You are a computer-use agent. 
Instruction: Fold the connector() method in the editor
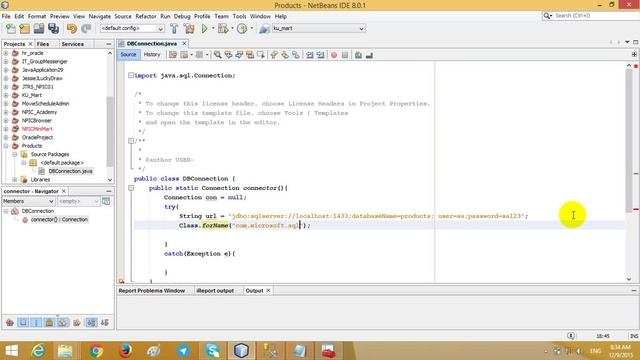click(131, 188)
